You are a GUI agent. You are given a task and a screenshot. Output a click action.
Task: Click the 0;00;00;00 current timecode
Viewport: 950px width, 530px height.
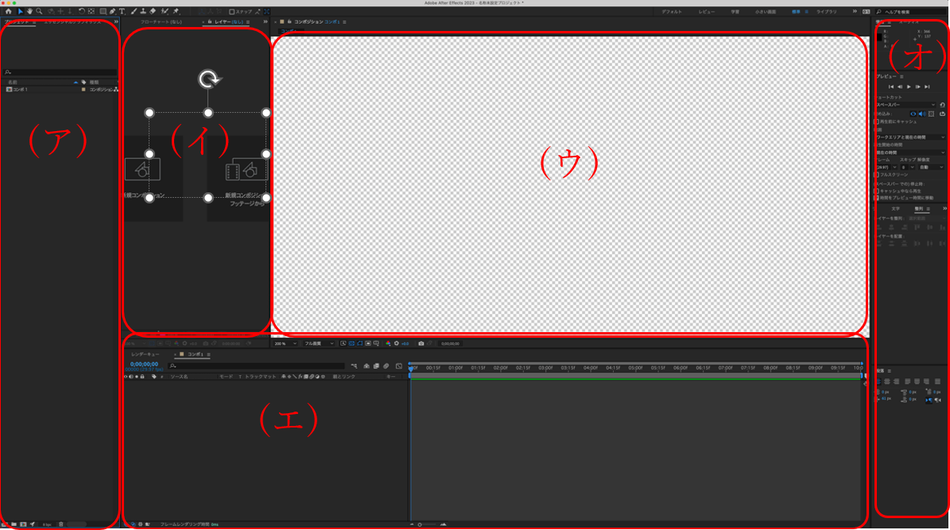144,364
